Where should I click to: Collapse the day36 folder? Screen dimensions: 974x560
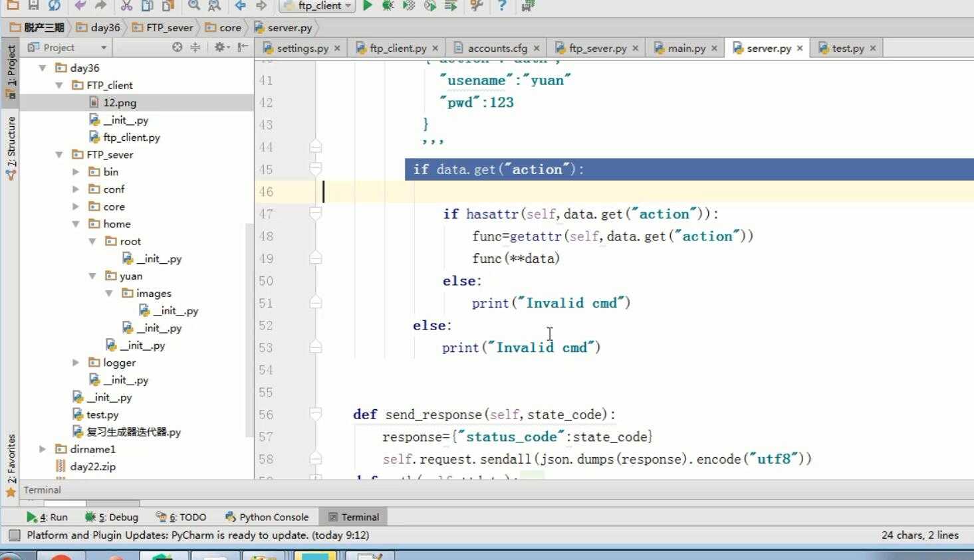pos(43,68)
